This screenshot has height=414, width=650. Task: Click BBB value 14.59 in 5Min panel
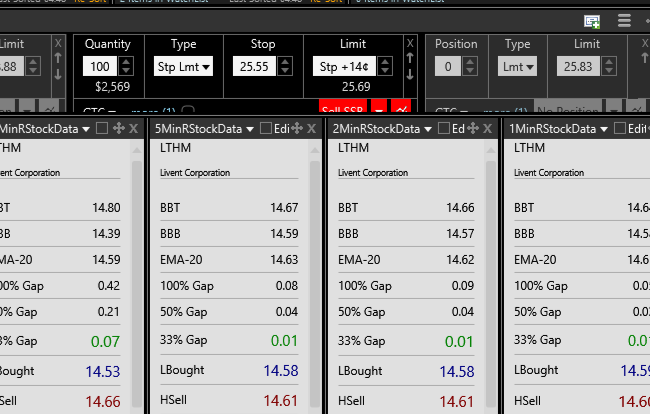[284, 234]
